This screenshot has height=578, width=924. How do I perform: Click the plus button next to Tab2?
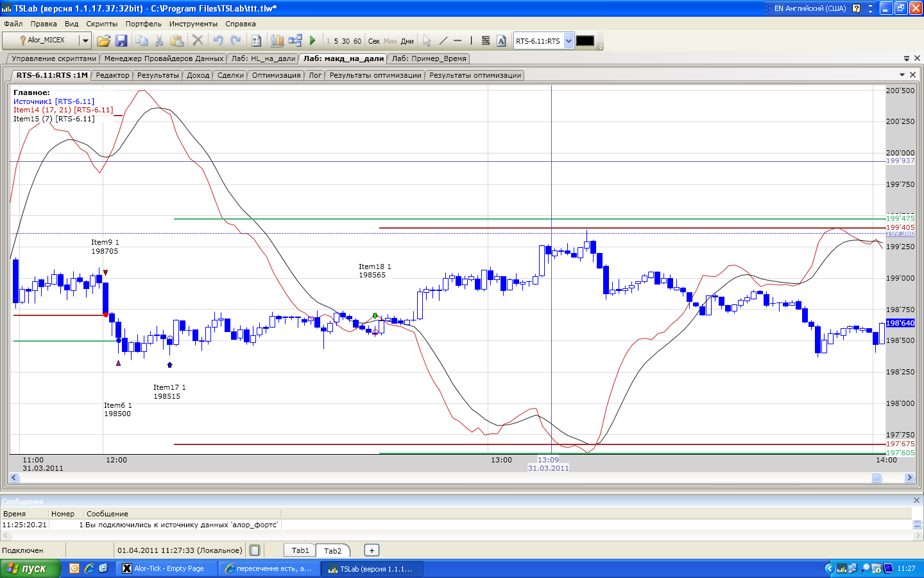coord(372,550)
